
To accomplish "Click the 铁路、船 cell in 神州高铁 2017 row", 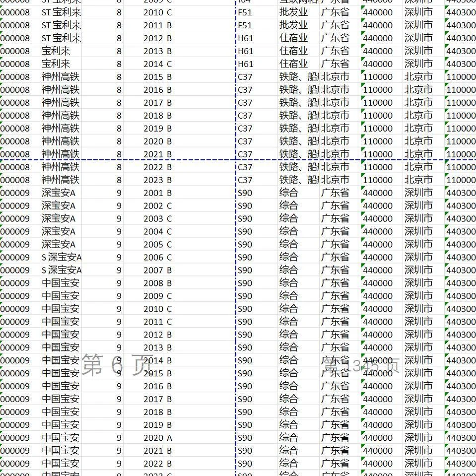I will 299,103.
